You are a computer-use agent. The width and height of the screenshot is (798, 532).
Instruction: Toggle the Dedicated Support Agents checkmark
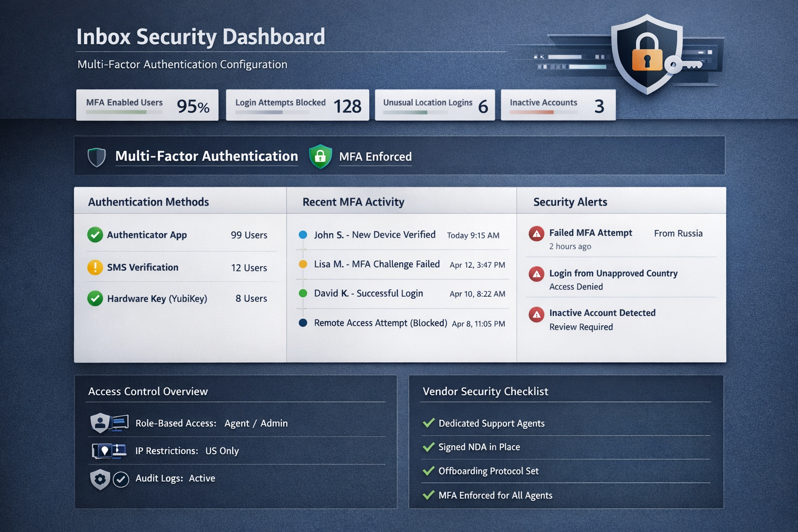(x=429, y=422)
